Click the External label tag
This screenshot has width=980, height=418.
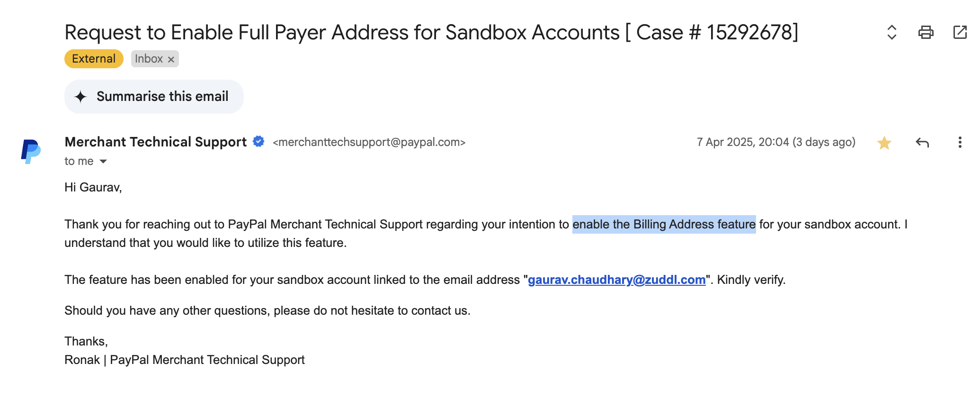click(94, 59)
